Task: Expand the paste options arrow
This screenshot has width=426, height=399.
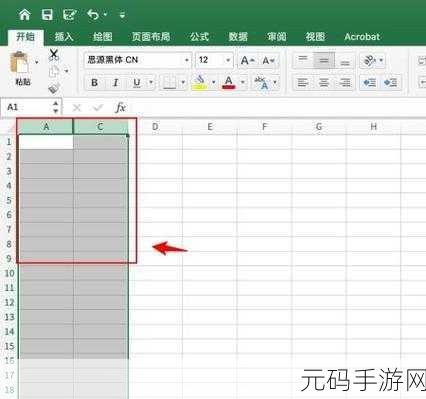Action: click(37, 62)
